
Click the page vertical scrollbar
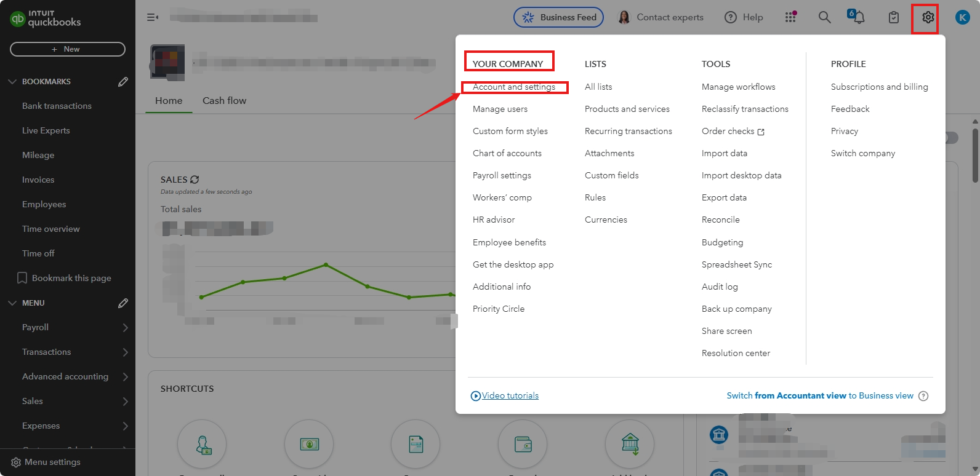tap(975, 155)
